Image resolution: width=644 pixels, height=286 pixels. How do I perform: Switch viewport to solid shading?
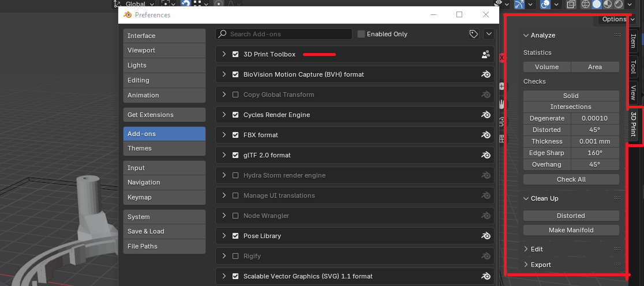pyautogui.click(x=597, y=4)
